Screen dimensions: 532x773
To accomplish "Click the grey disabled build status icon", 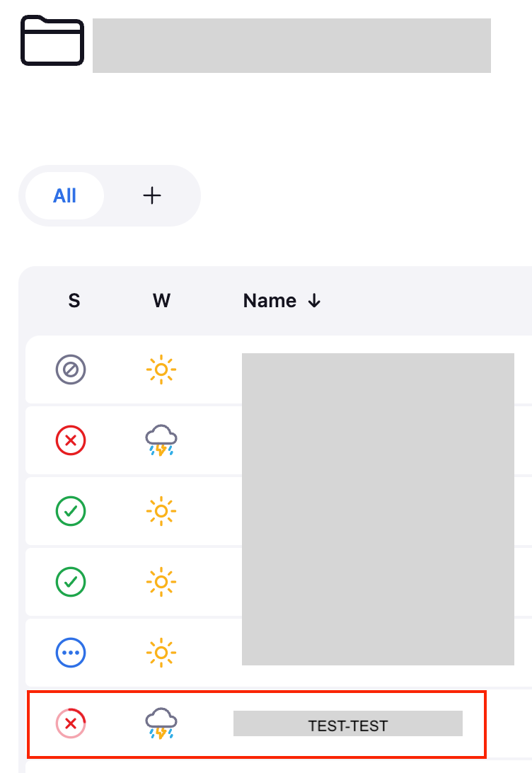I will (x=71, y=370).
